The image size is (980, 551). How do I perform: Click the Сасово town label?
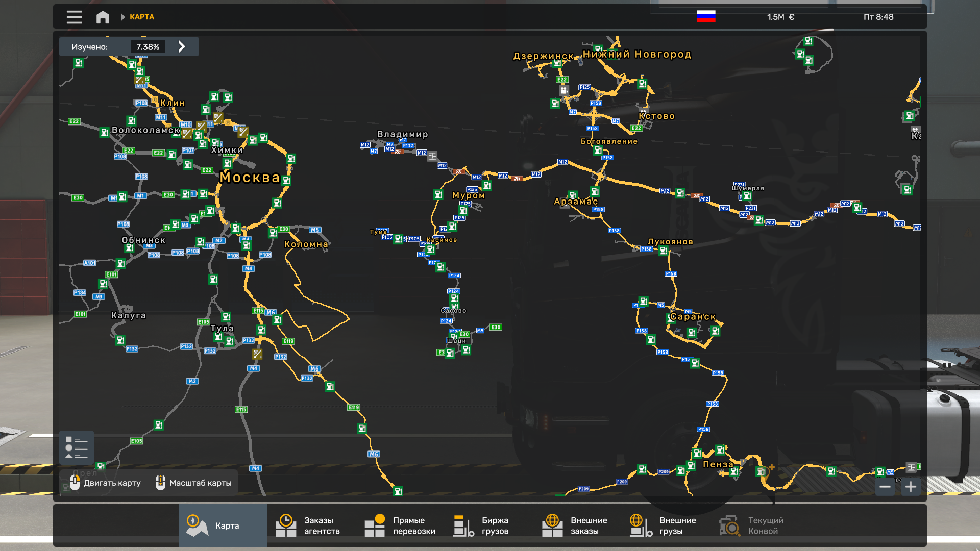point(453,311)
